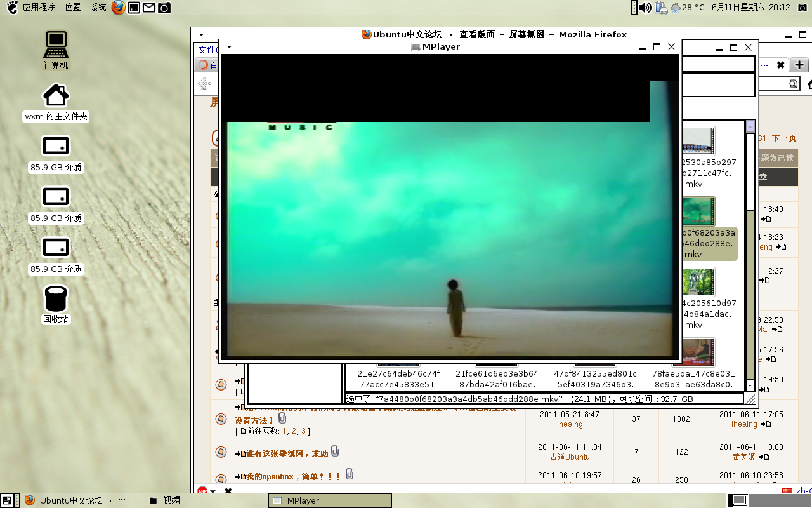812x508 pixels.
Task: Open a new Firefox tab
Action: point(799,65)
